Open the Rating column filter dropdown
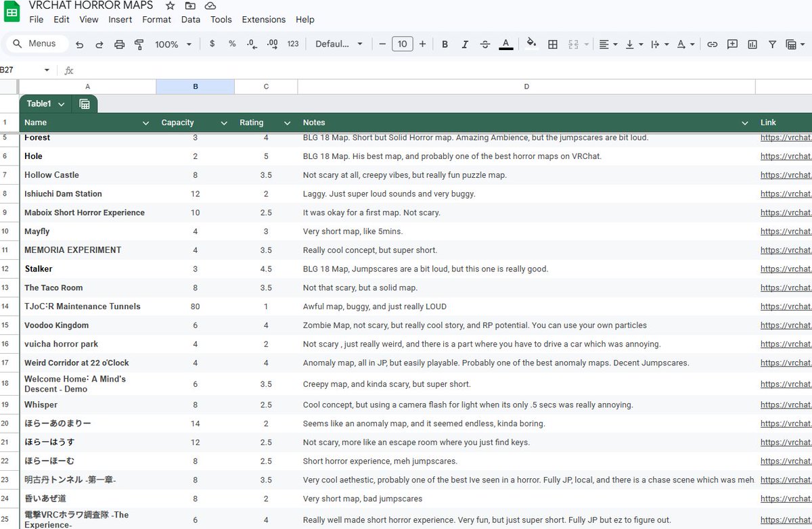Image resolution: width=812 pixels, height=529 pixels. [x=287, y=123]
